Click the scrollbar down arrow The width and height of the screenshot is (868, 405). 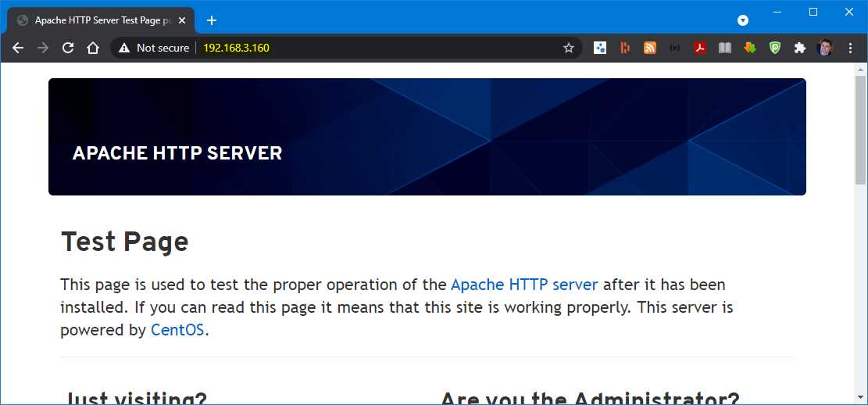point(860,397)
